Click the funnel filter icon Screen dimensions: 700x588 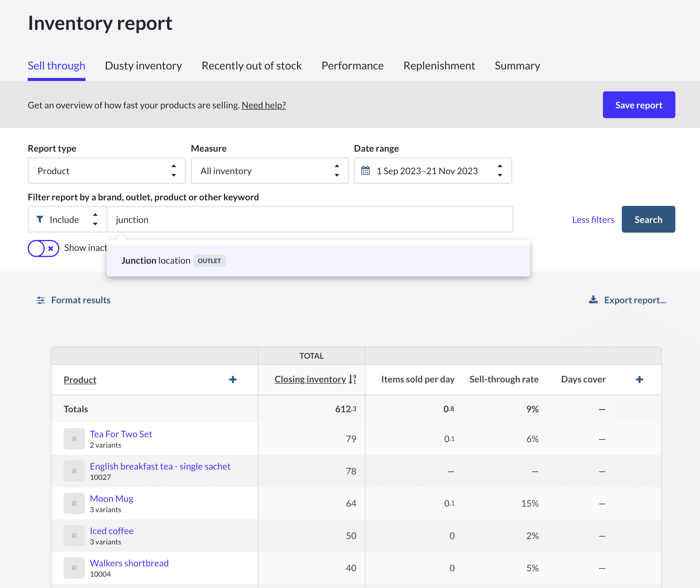click(x=40, y=219)
